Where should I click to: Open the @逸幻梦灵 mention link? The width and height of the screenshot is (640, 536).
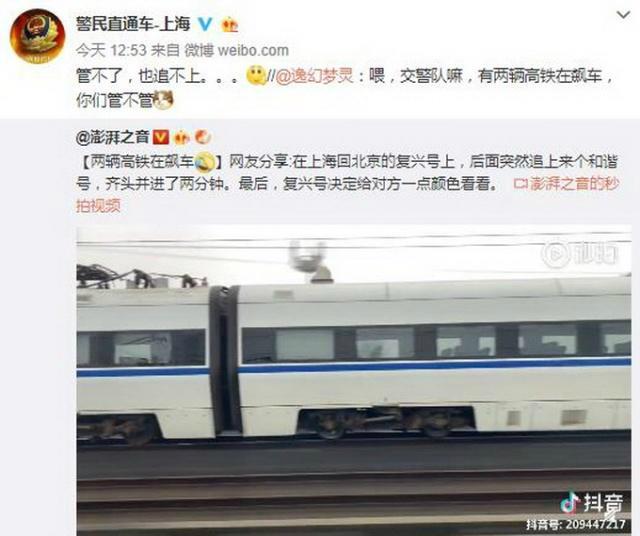(314, 76)
